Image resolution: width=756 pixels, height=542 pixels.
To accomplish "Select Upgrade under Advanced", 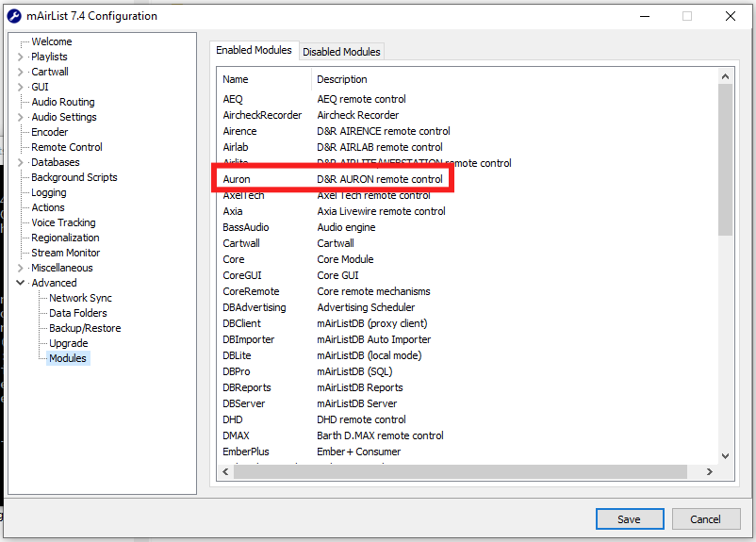I will [x=69, y=343].
